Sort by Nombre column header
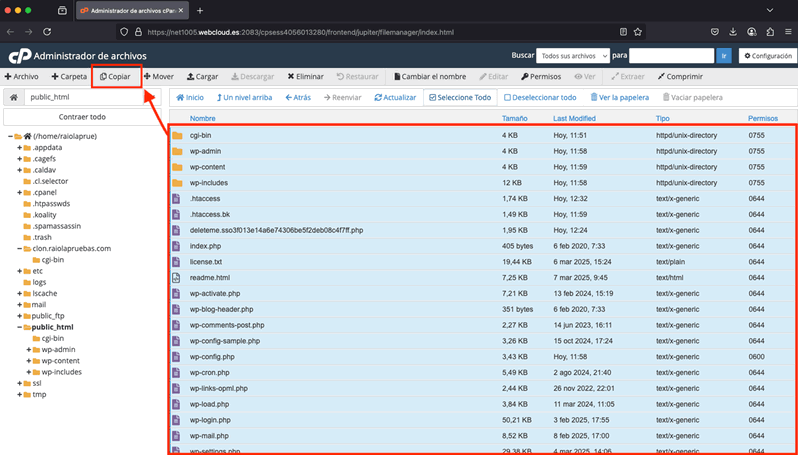The image size is (798, 455). (203, 119)
